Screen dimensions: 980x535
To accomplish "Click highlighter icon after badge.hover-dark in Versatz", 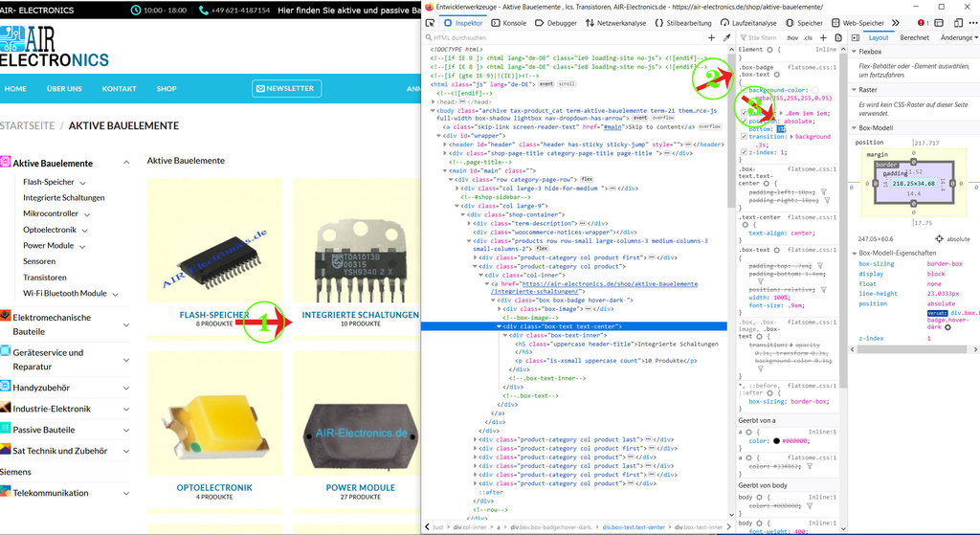I will coord(947,327).
